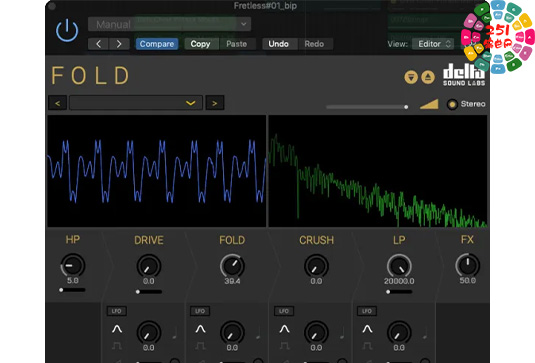Click the output level slider beside the ramp icon
This screenshot has height=363, width=535.
367,107
